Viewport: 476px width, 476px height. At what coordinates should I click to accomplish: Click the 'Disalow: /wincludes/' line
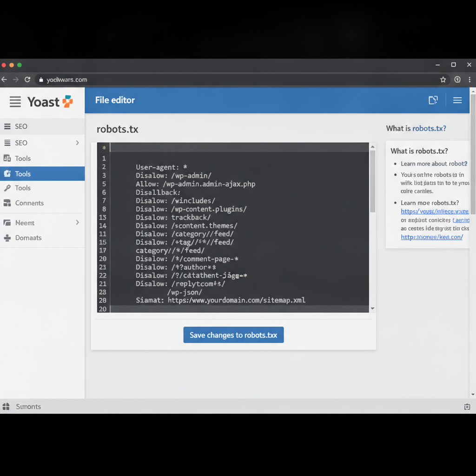(x=175, y=201)
